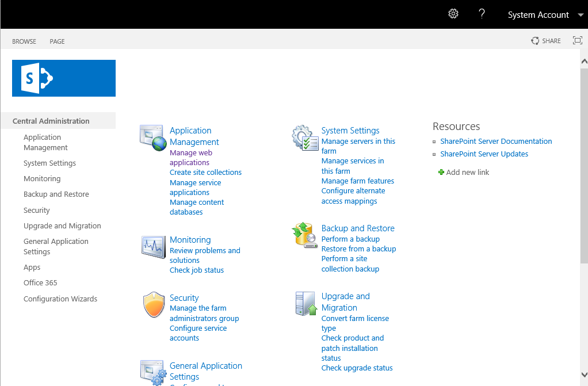
Task: Open SharePoint Server Updates resource link
Action: (484, 154)
